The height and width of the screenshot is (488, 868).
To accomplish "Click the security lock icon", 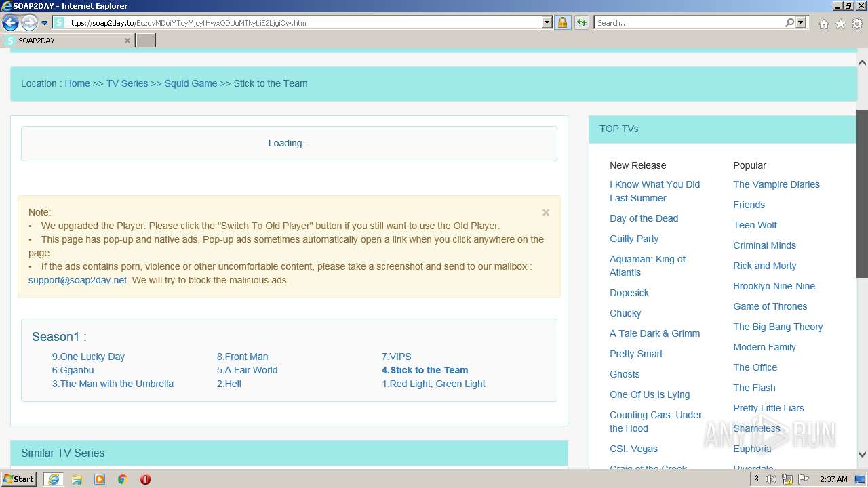I will click(562, 23).
